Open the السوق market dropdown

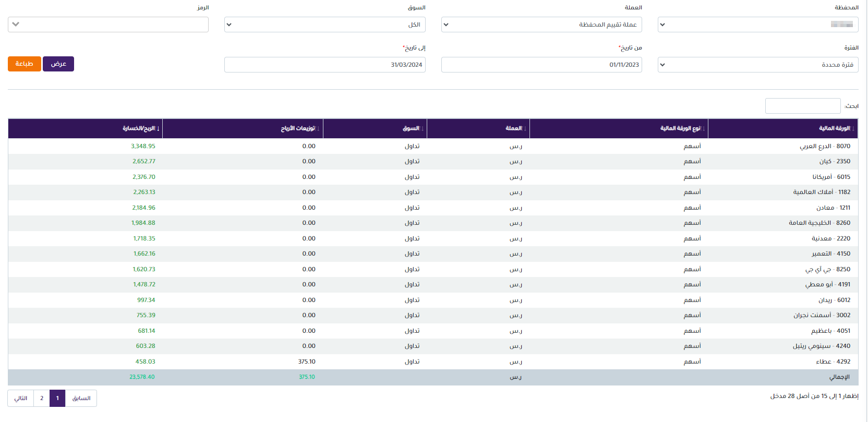coord(324,25)
